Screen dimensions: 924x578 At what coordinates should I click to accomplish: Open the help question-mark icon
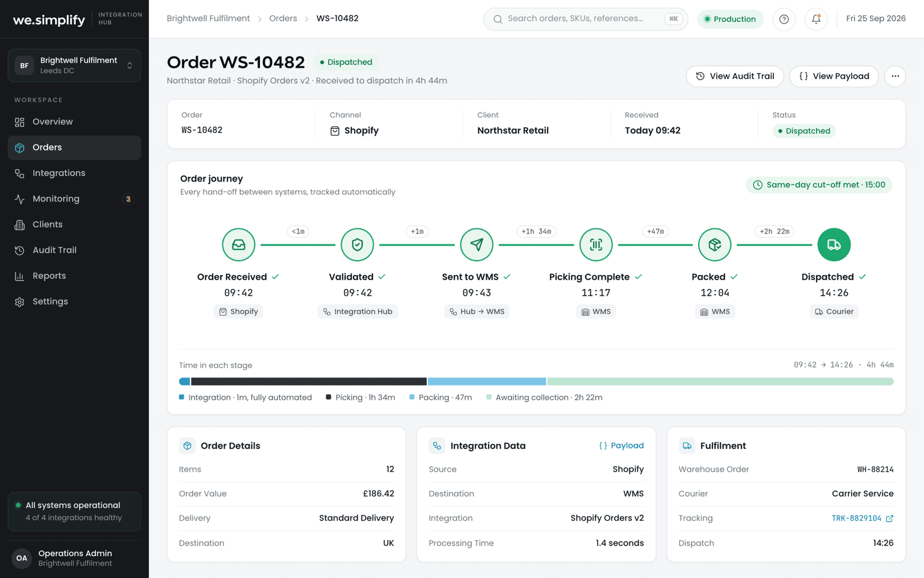coord(784,19)
